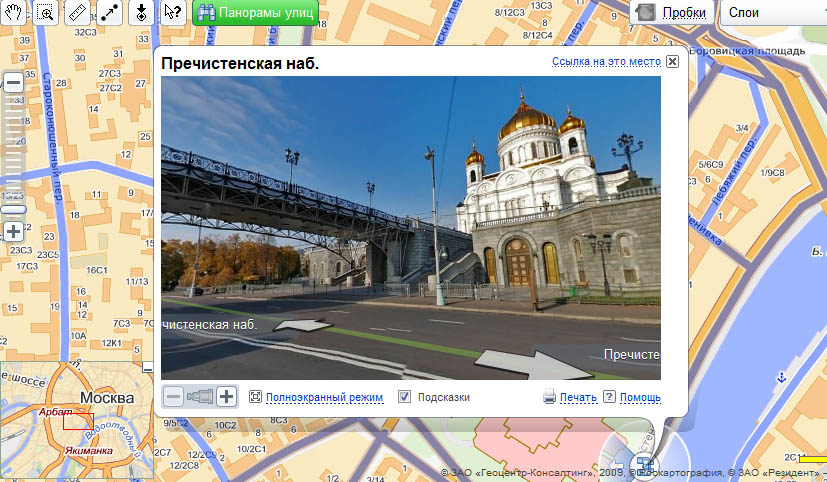The width and height of the screenshot is (827, 482).
Task: Click the map zoom slider handle
Action: coord(13,209)
